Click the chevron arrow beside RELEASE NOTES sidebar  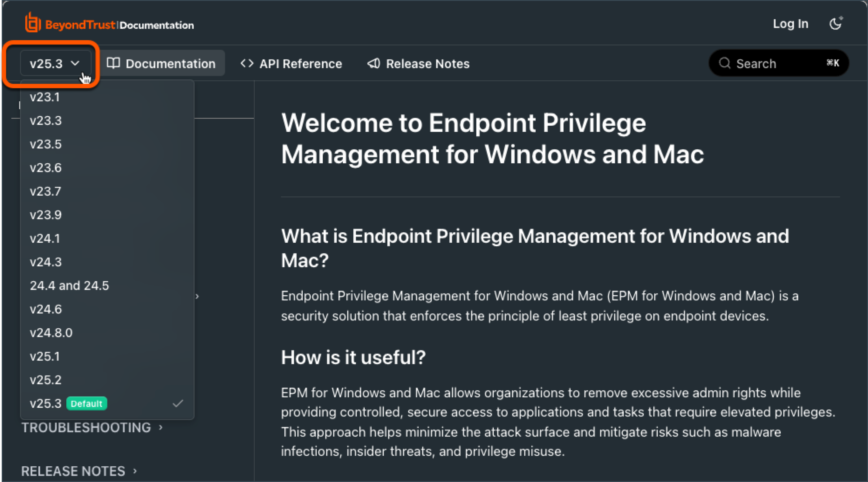(135, 471)
